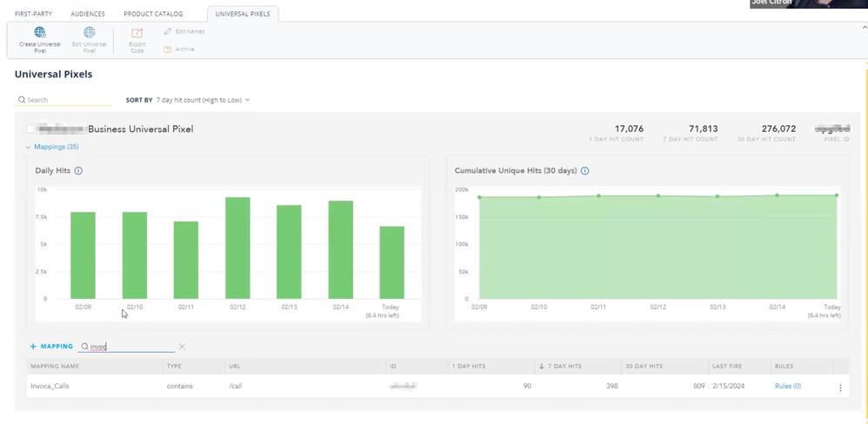
Task: Click the 276,072 thirty day hit count
Action: coord(779,129)
